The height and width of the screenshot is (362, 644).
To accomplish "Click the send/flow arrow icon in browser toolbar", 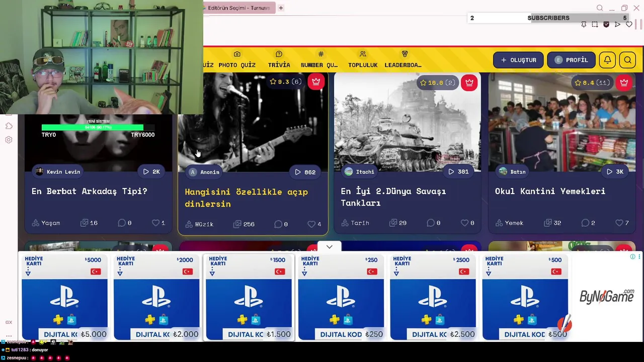I will 617,24.
